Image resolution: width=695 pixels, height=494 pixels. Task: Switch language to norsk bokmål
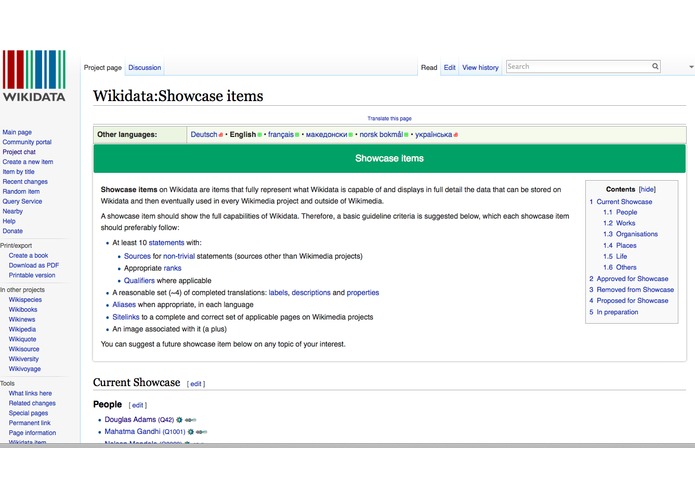click(x=381, y=134)
